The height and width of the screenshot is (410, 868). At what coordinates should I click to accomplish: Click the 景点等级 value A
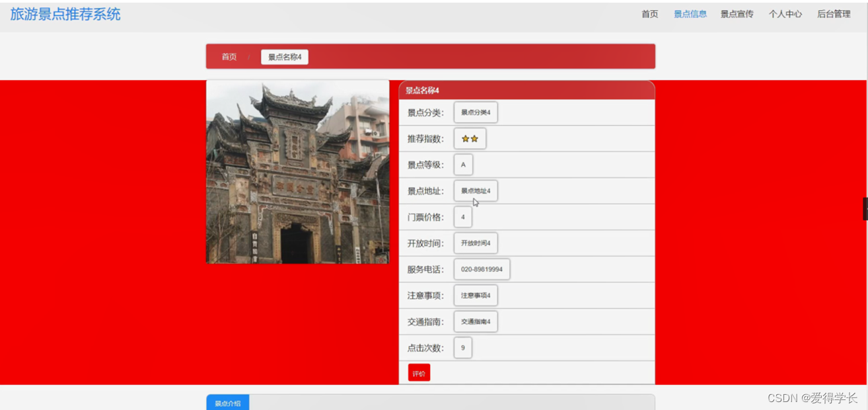(463, 165)
